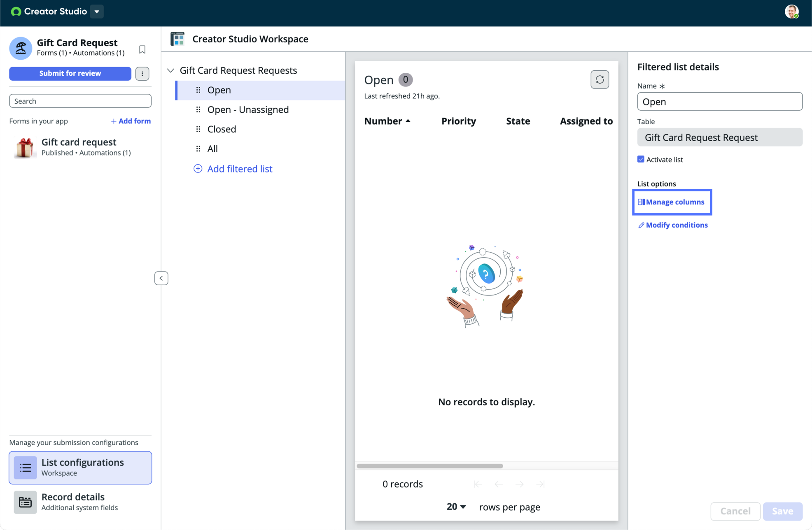Screen dimensions: 812x530
Task: Open Record details section
Action: pos(80,502)
